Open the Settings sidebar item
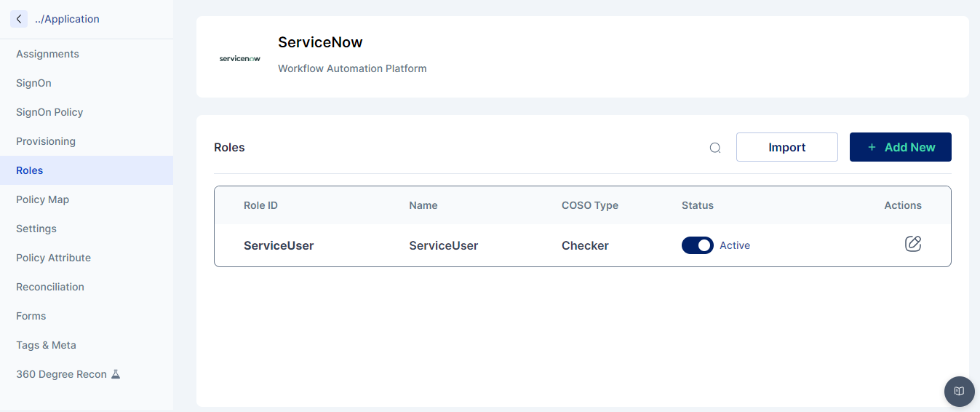This screenshot has height=412, width=980. click(x=36, y=229)
